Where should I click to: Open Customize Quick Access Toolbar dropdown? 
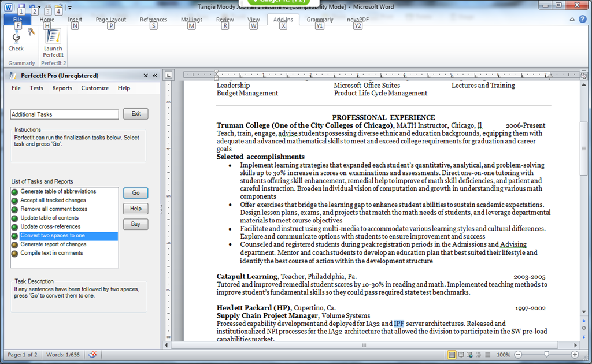click(x=69, y=8)
